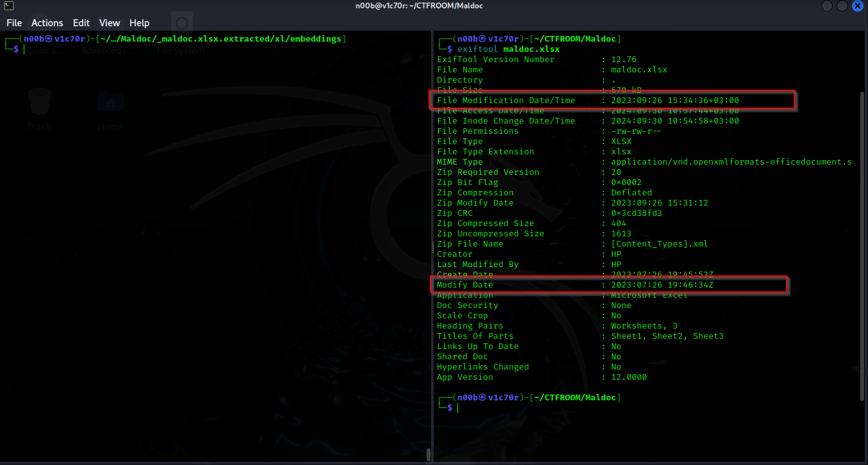The width and height of the screenshot is (868, 465).
Task: Click the permissions value -rw-rw-r--
Action: click(x=636, y=131)
